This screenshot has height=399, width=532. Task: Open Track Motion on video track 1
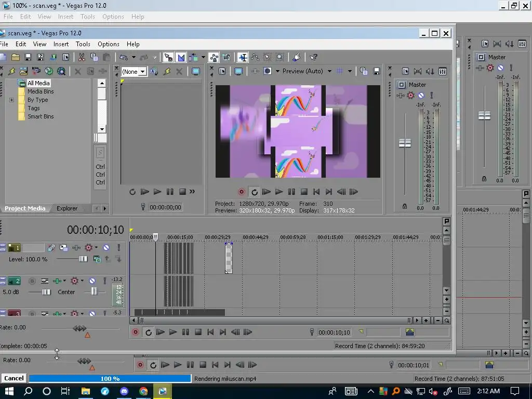click(63, 248)
